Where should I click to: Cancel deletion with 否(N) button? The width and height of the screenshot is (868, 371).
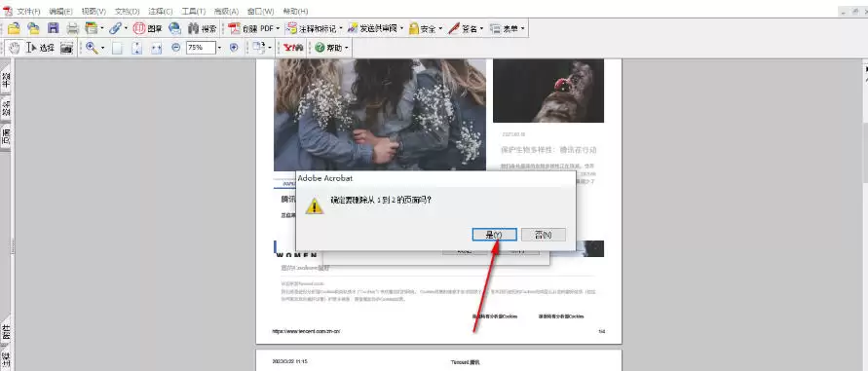pos(543,235)
